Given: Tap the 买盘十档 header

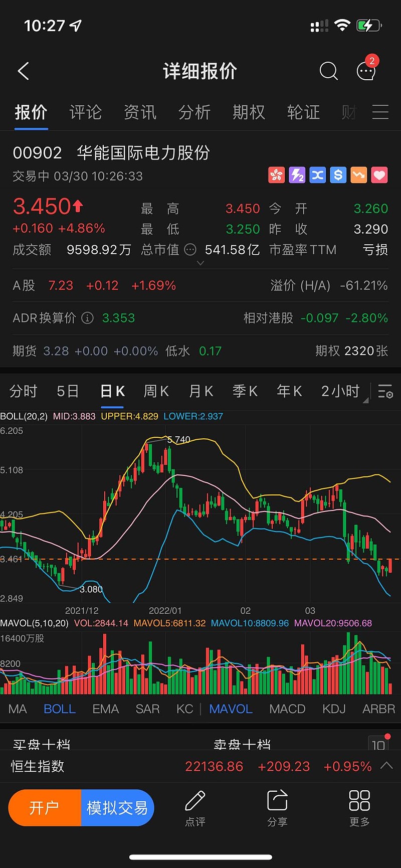Looking at the screenshot, I should [41, 744].
